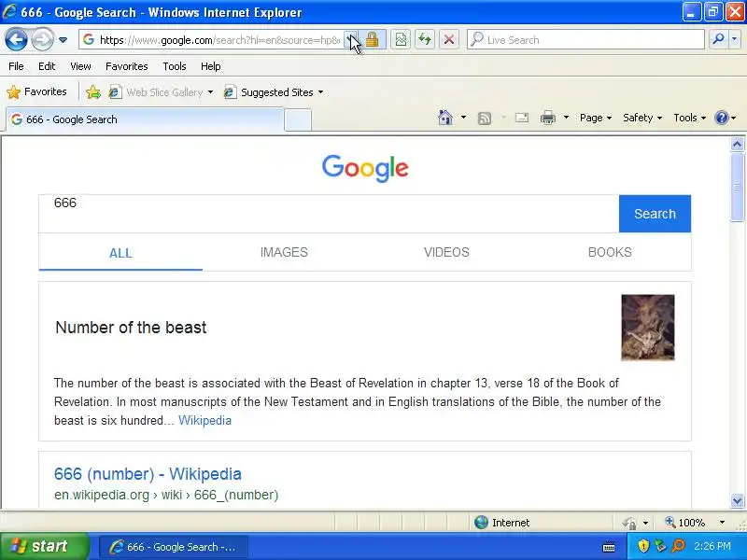Image resolution: width=747 pixels, height=560 pixels.
Task: Click the Number of the beast thumbnail image
Action: (648, 328)
